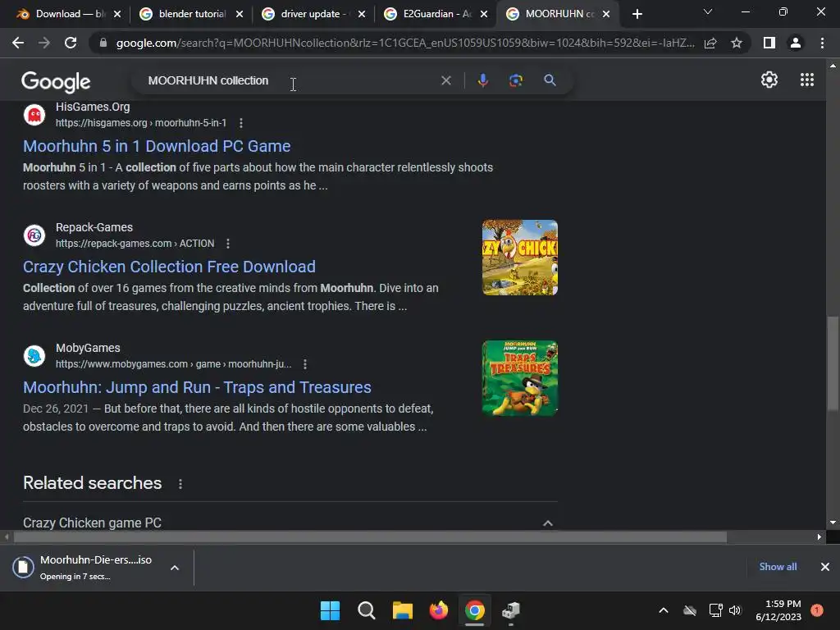Click the Traps and Treasures thumbnail
This screenshot has width=840, height=630.
(519, 378)
